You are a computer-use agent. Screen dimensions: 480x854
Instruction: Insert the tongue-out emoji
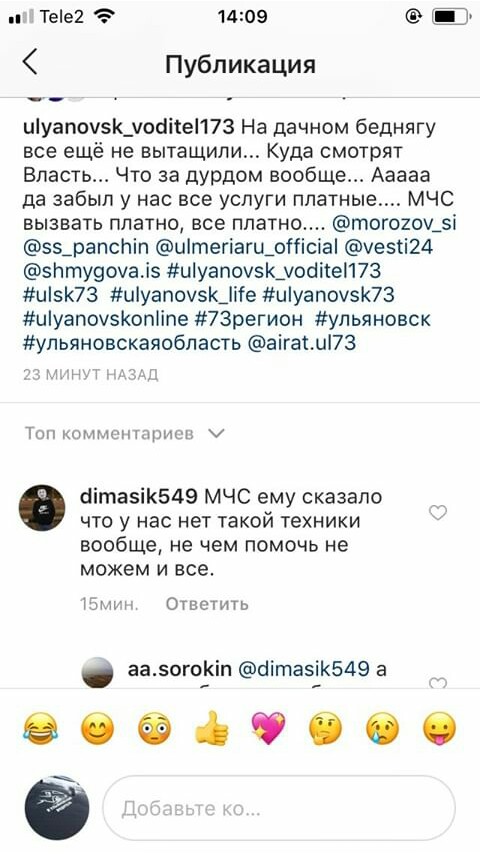[x=440, y=729]
